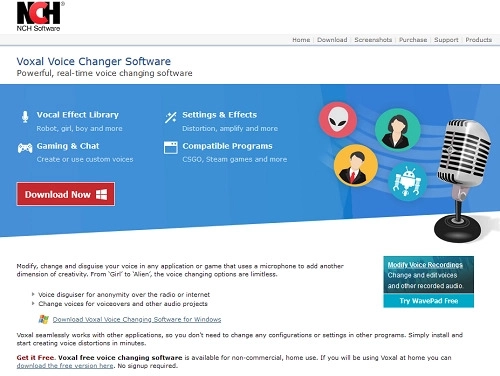Click the 'Get it Free.' red text
Image resolution: width=500 pixels, height=376 pixels.
click(x=36, y=357)
